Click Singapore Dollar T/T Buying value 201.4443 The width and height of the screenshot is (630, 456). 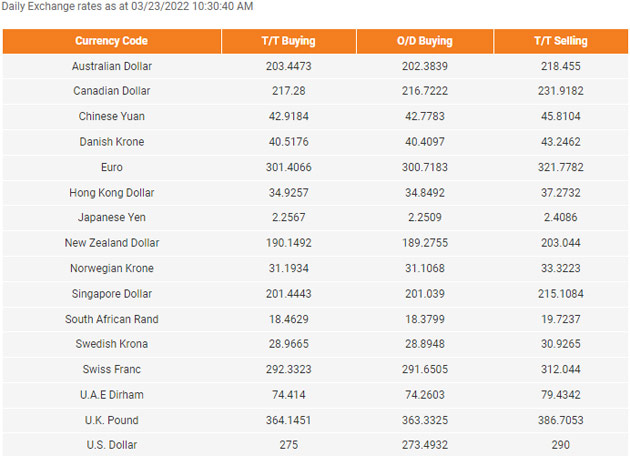pyautogui.click(x=288, y=294)
